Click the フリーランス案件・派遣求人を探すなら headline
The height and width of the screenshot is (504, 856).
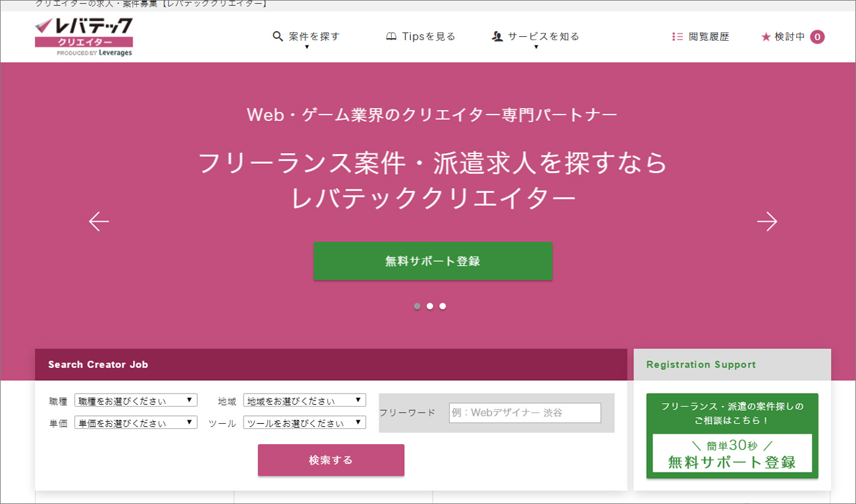pyautogui.click(x=433, y=163)
